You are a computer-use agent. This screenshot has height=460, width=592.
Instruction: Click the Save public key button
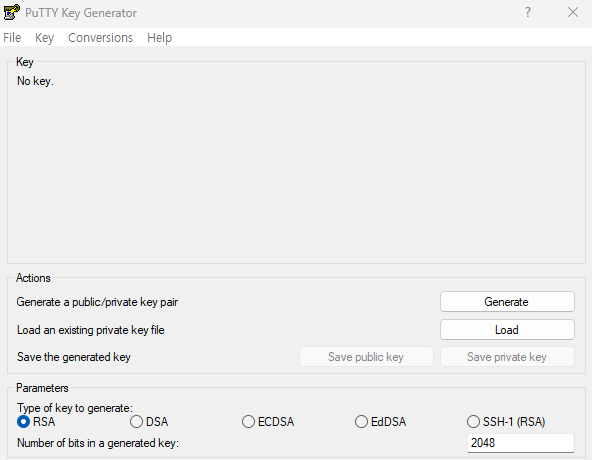click(366, 357)
